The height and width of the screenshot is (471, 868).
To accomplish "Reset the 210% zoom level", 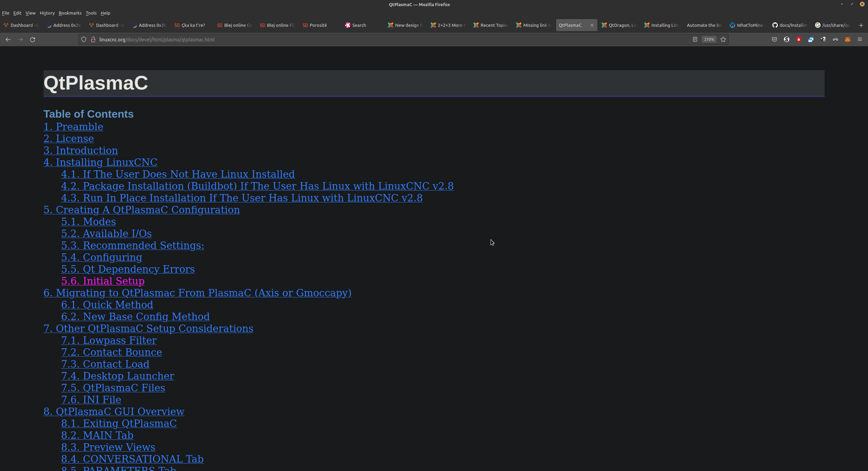I will pyautogui.click(x=709, y=39).
